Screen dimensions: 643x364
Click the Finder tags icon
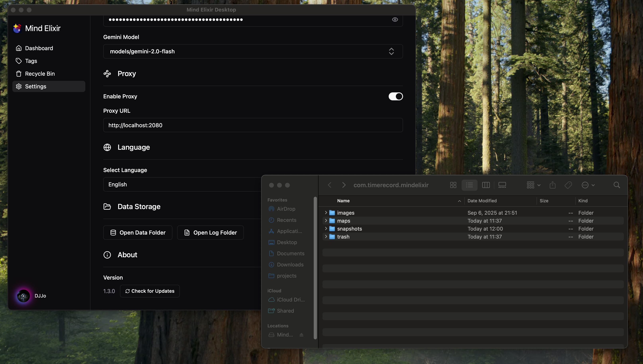tap(568, 185)
